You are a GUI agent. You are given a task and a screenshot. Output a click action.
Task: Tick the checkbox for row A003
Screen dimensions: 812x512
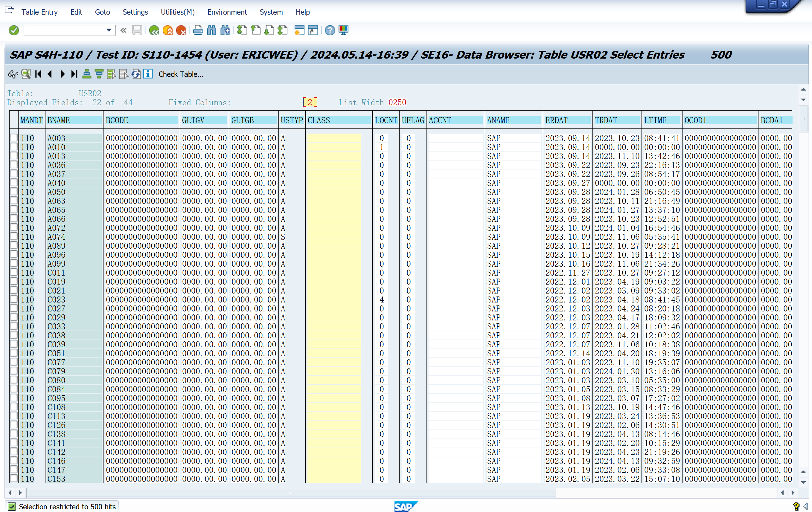click(14, 138)
